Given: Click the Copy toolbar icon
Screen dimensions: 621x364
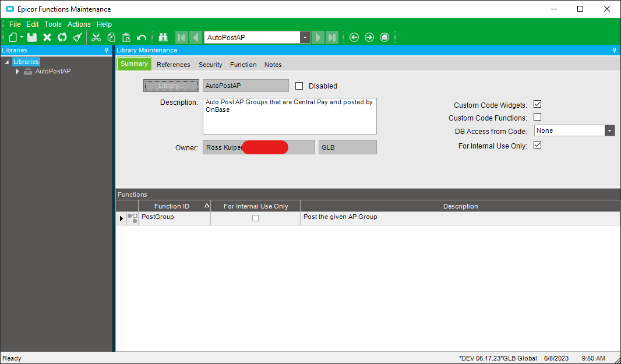Looking at the screenshot, I should click(x=111, y=37).
